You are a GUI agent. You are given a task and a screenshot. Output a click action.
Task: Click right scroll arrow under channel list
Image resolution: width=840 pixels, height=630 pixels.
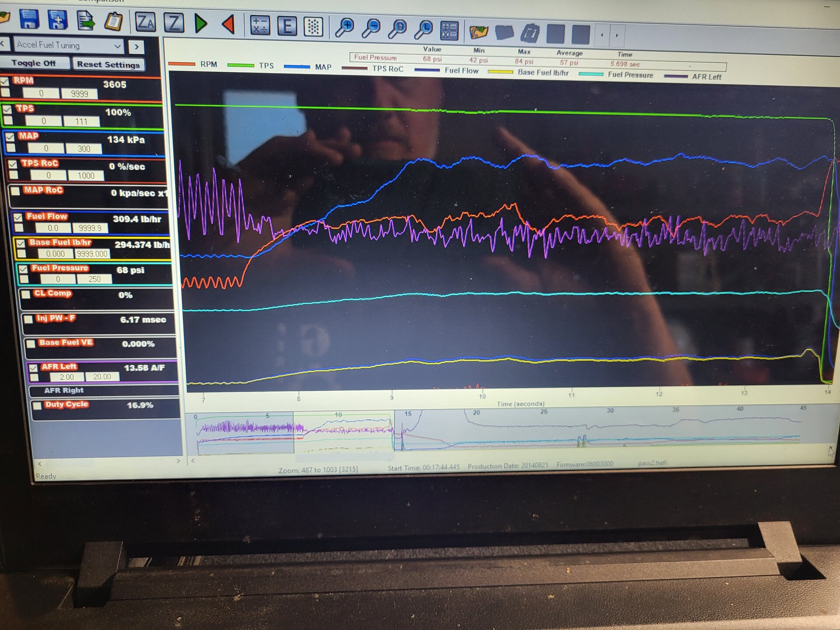pyautogui.click(x=178, y=461)
